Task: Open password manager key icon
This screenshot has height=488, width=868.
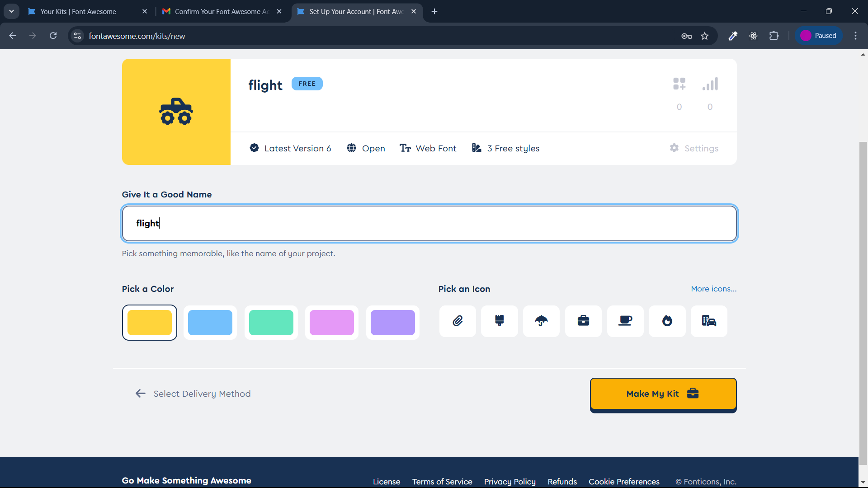Action: click(686, 36)
